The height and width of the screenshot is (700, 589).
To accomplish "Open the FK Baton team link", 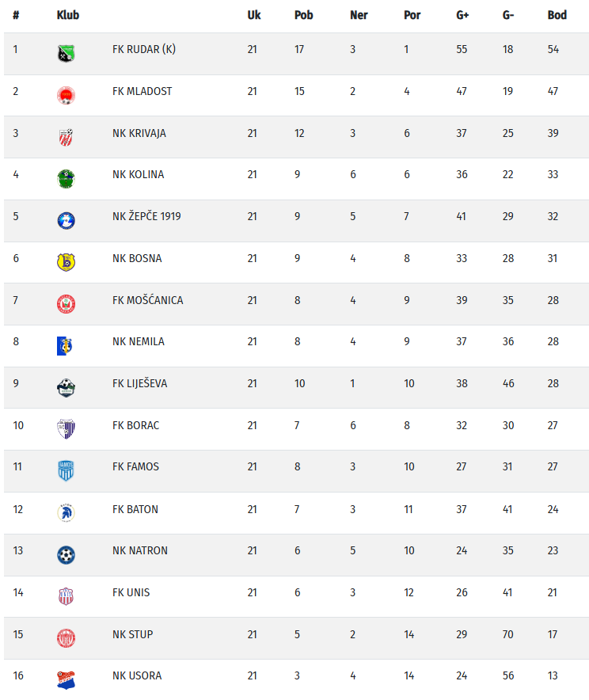I will coord(135,509).
